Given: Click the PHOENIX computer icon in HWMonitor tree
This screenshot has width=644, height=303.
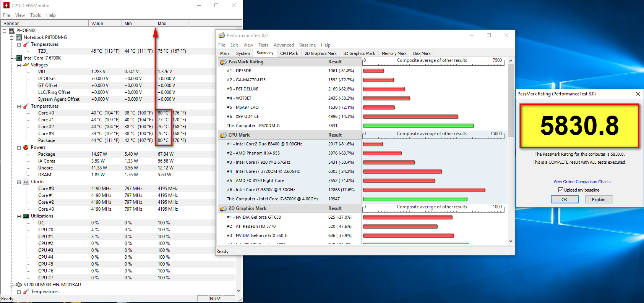Looking at the screenshot, I should pyautogui.click(x=12, y=31).
